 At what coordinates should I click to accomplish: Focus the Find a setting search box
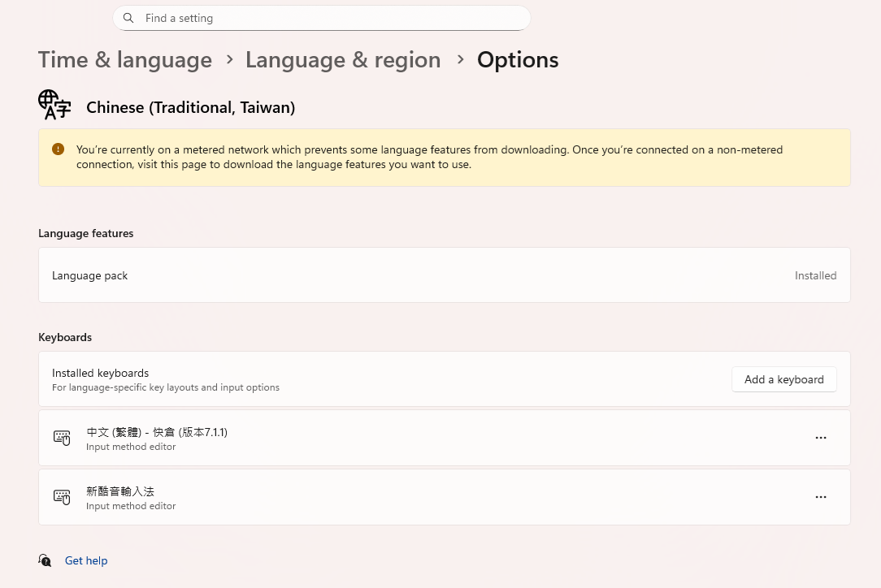click(321, 18)
